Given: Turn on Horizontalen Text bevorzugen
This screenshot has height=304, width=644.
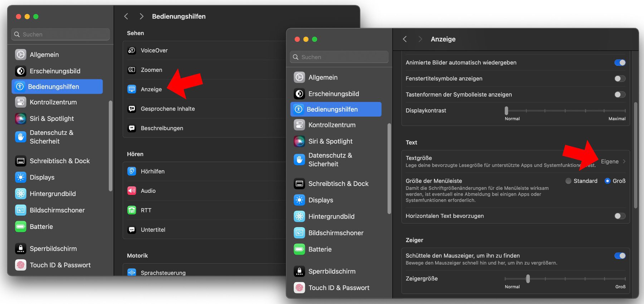Looking at the screenshot, I should (x=620, y=216).
